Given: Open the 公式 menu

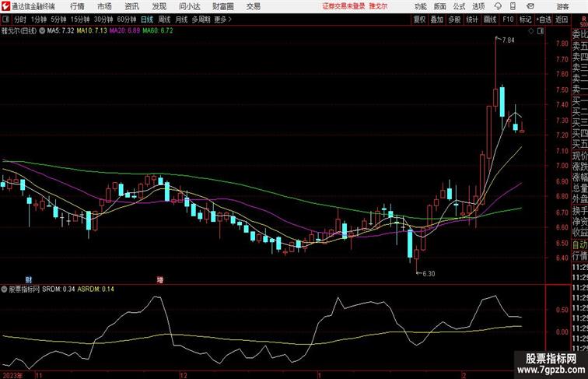Looking at the screenshot, I should pyautogui.click(x=459, y=6).
